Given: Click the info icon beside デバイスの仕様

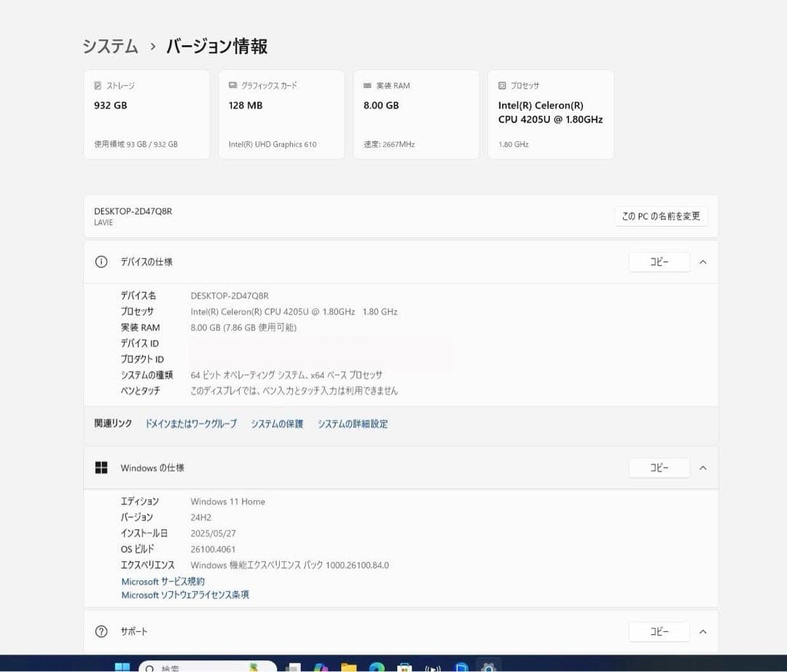Looking at the screenshot, I should coord(101,262).
